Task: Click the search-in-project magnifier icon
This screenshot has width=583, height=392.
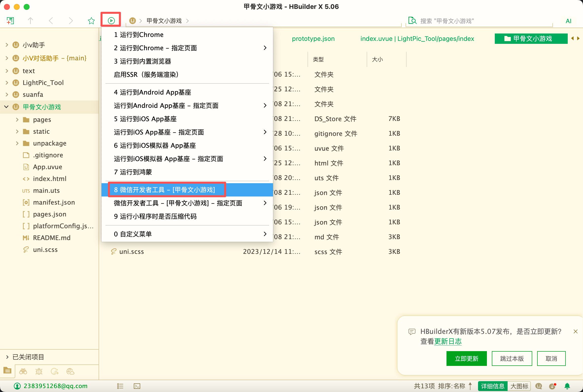Action: coord(412,20)
